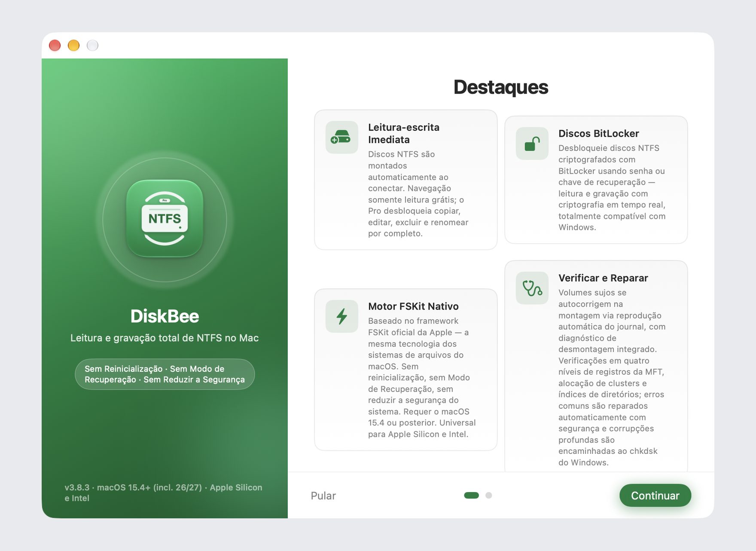Click the drive-plus icon for Leitura-escrita Imediata
The image size is (756, 551).
[x=341, y=137]
